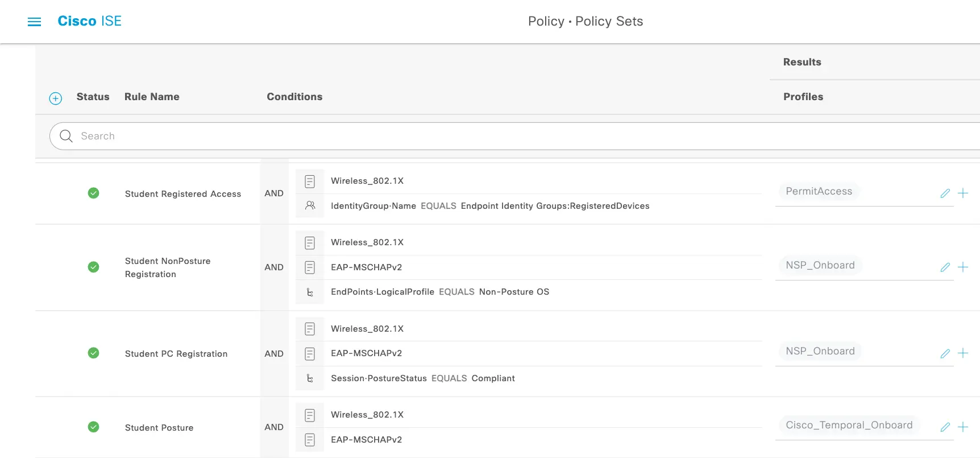The width and height of the screenshot is (980, 458).
Task: Click the Cisco ISE logo
Action: (89, 21)
